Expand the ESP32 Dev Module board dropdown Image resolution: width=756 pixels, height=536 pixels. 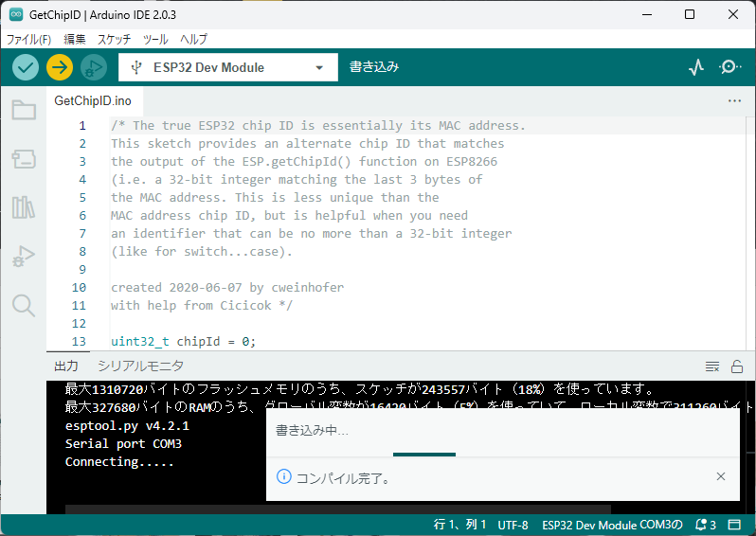[227, 67]
